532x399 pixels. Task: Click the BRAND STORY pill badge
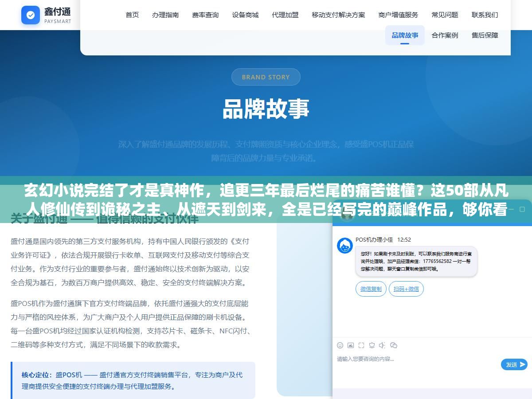(x=266, y=77)
